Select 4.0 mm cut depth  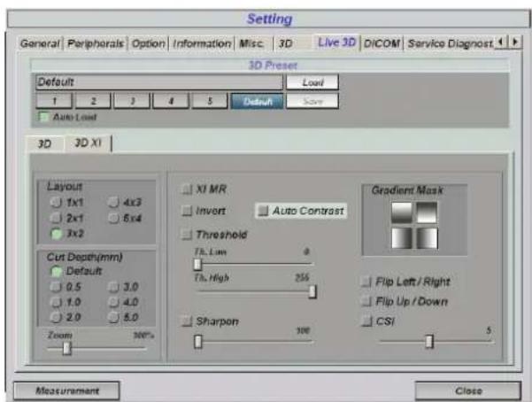point(113,302)
